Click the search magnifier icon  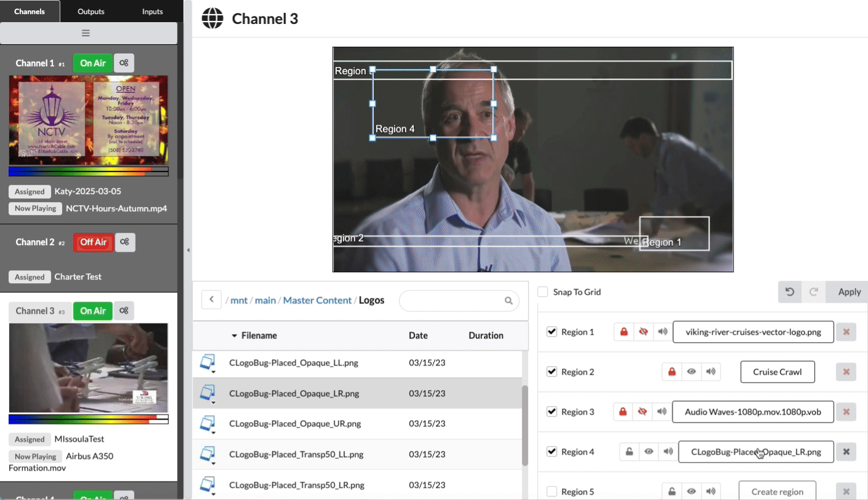(x=508, y=301)
